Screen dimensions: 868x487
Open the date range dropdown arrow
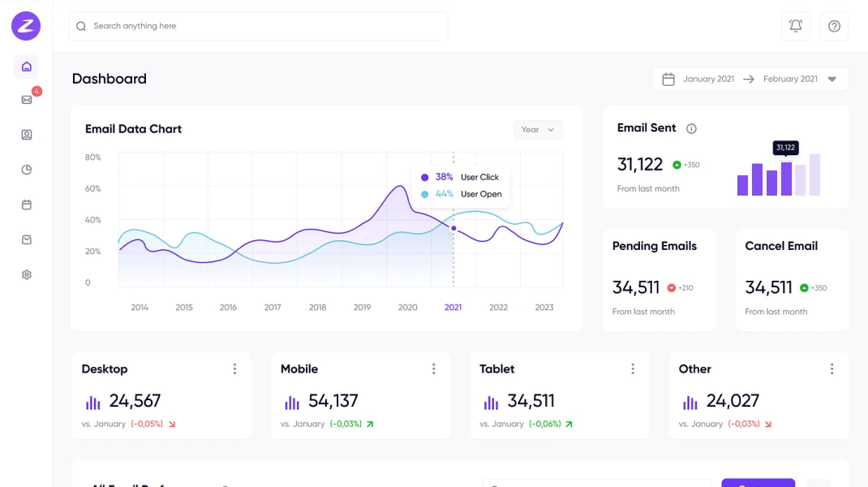click(x=831, y=80)
